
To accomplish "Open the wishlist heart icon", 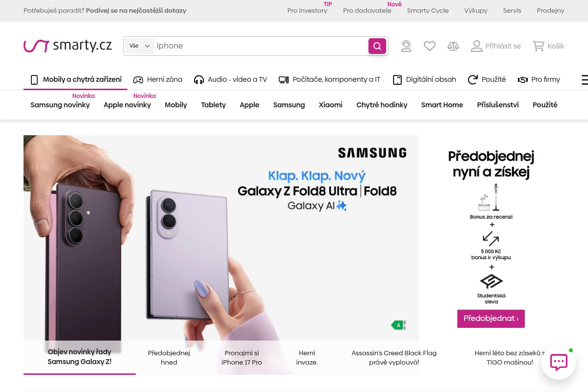I will pyautogui.click(x=430, y=46).
